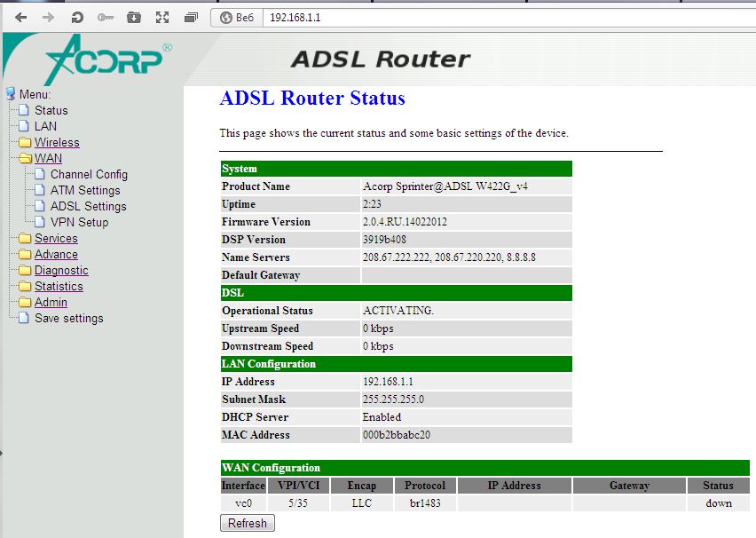Open the stacked tabs icon
This screenshot has height=538, width=756.
click(x=191, y=18)
